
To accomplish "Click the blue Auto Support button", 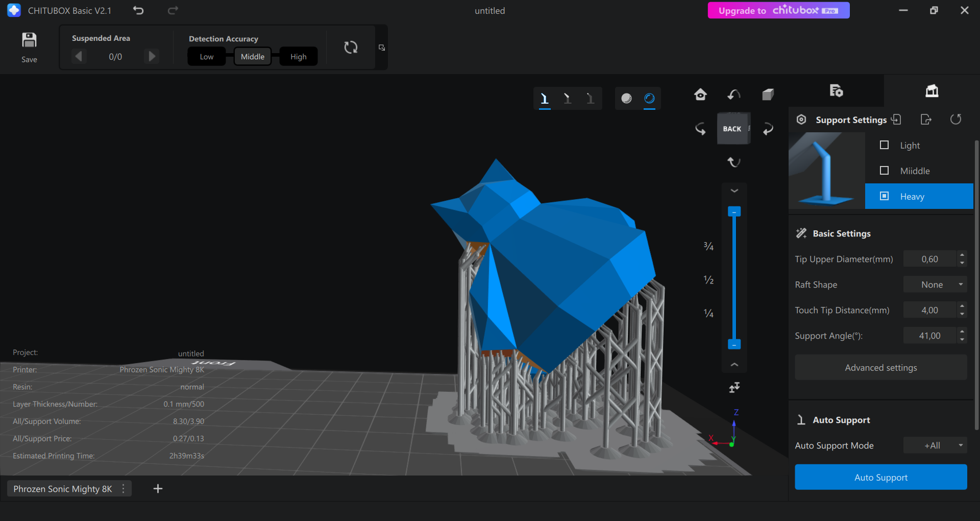I will click(880, 477).
